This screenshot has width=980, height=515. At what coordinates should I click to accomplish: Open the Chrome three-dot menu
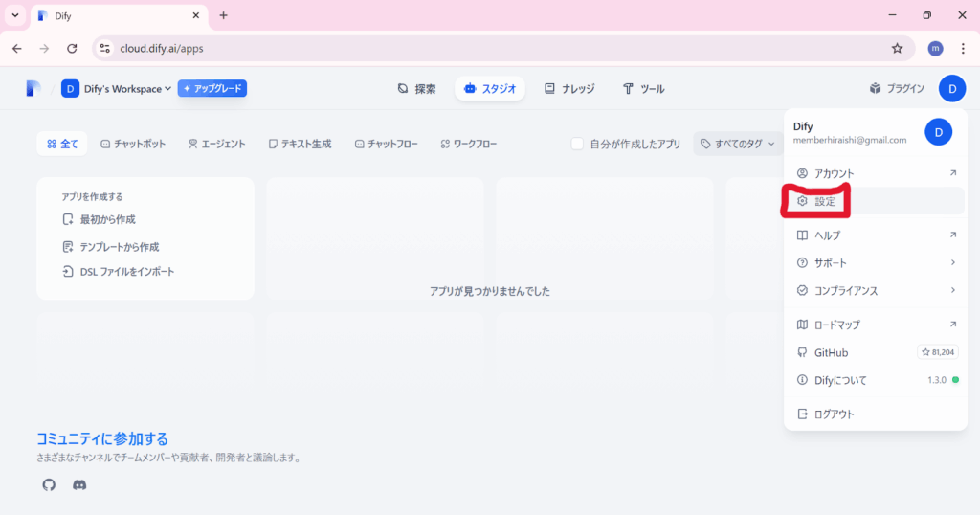point(963,48)
